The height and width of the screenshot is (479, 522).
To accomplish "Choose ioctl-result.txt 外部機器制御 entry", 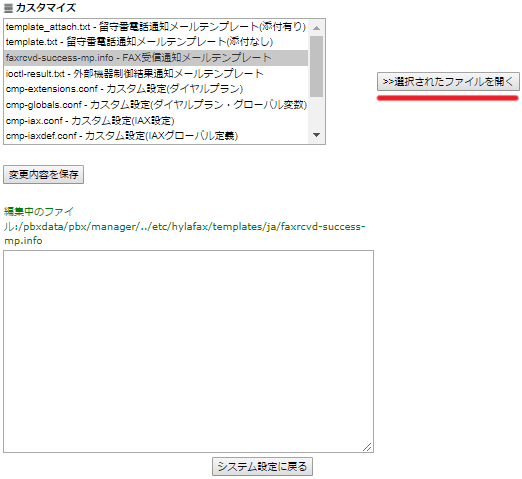I will (x=156, y=73).
